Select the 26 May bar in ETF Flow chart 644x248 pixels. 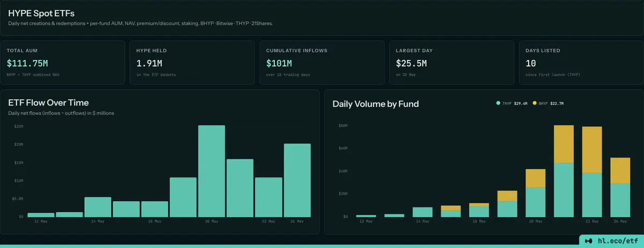coord(297,180)
